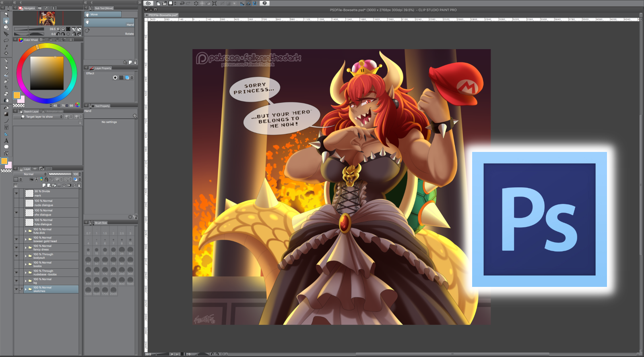Toggle visibility of the bg folder
Screen dimensions: 644x357
pos(17,281)
